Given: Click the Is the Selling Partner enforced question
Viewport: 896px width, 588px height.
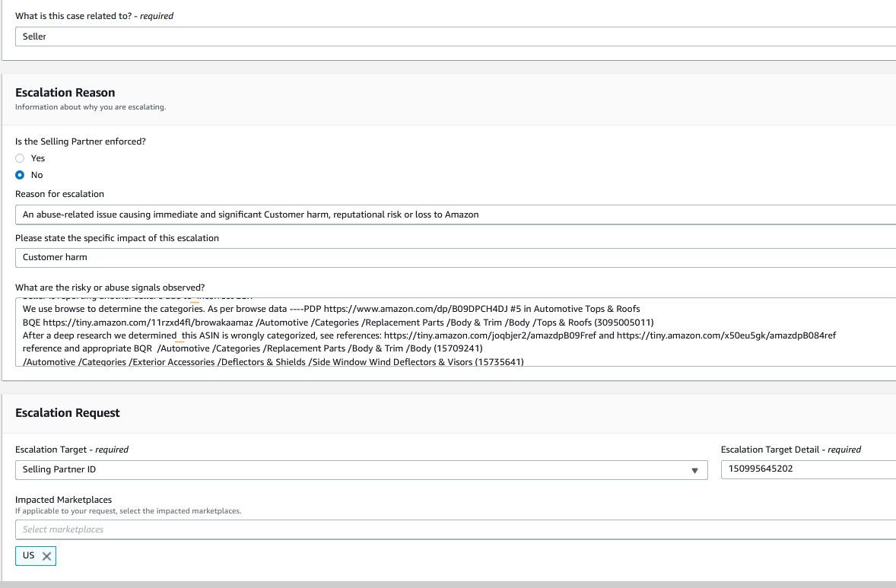Looking at the screenshot, I should pyautogui.click(x=81, y=141).
